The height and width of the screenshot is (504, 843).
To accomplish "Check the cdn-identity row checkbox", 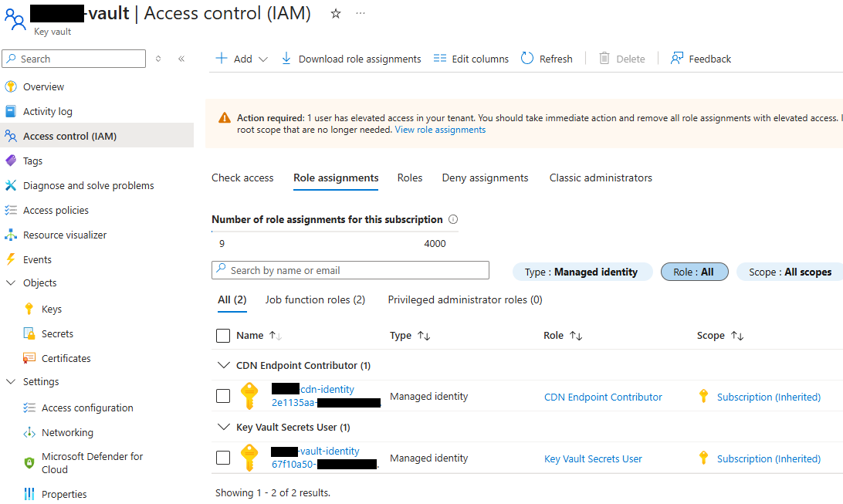I will click(x=223, y=396).
